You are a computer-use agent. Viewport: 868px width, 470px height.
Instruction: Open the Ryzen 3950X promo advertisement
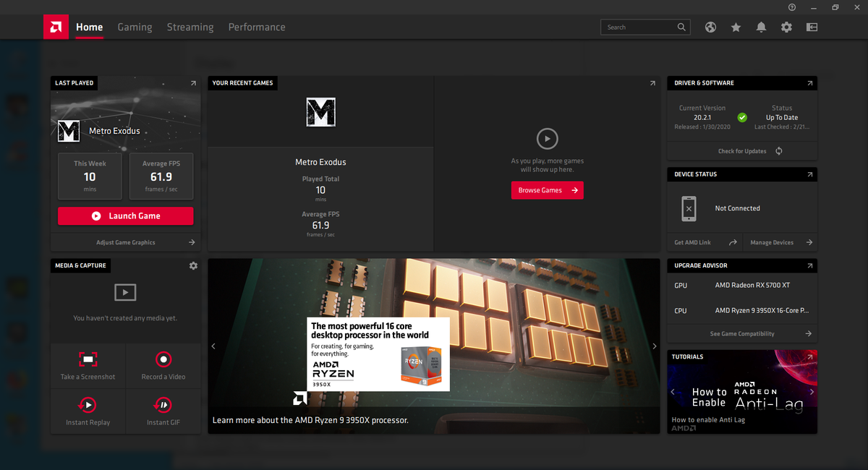pos(378,354)
